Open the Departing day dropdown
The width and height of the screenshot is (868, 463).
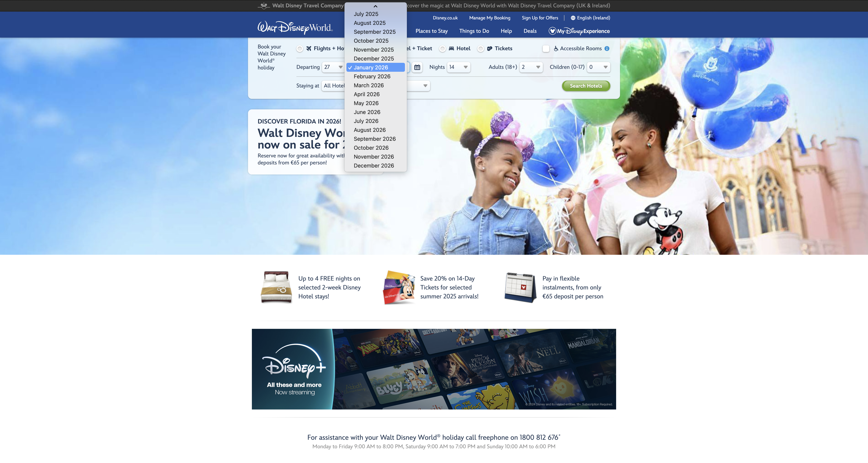click(x=333, y=67)
